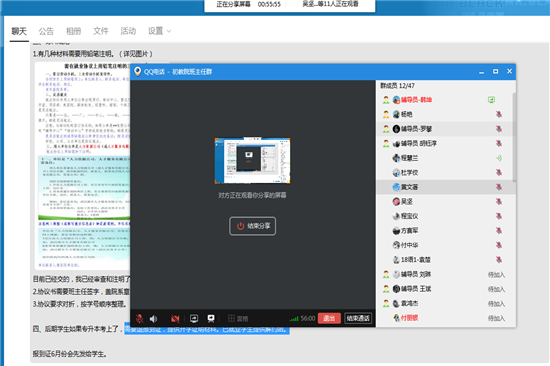550x366 pixels.
Task: Click the member list vertical scrollbar
Action: pyautogui.click(x=514, y=137)
